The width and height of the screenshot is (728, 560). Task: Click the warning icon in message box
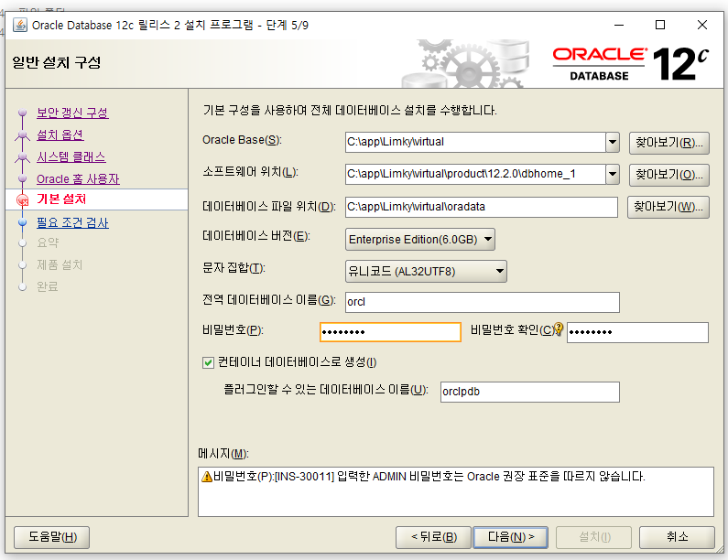click(x=207, y=477)
